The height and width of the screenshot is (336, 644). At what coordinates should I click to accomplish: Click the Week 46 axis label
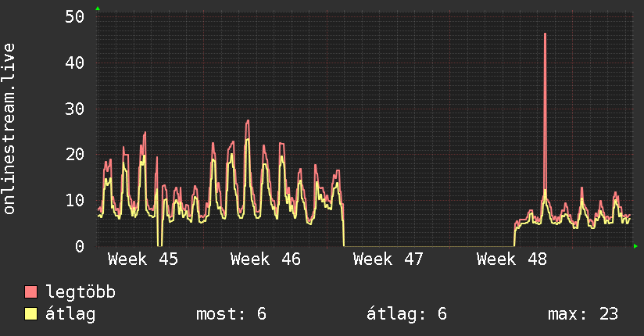pos(265,259)
